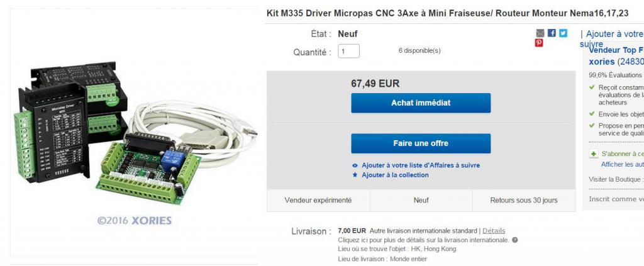
Task: Select Retours sous 30 jours tab
Action: [524, 201]
